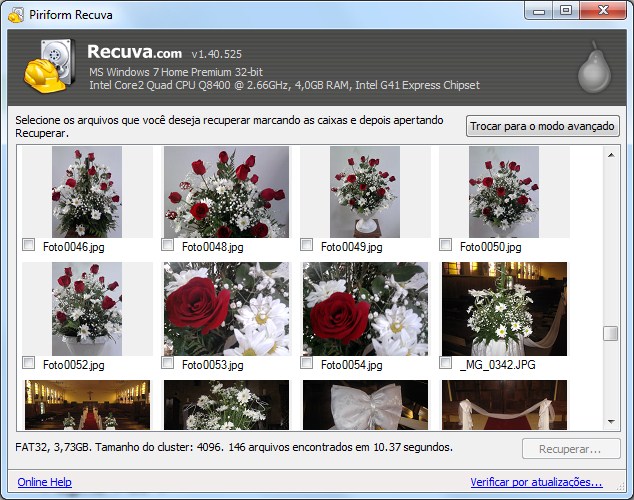Enable the Foto0053.jpg checkbox

tap(167, 363)
